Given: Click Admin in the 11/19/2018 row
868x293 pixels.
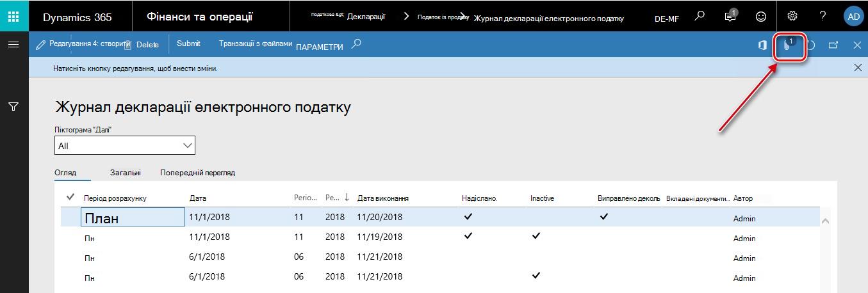Looking at the screenshot, I should (744, 239).
